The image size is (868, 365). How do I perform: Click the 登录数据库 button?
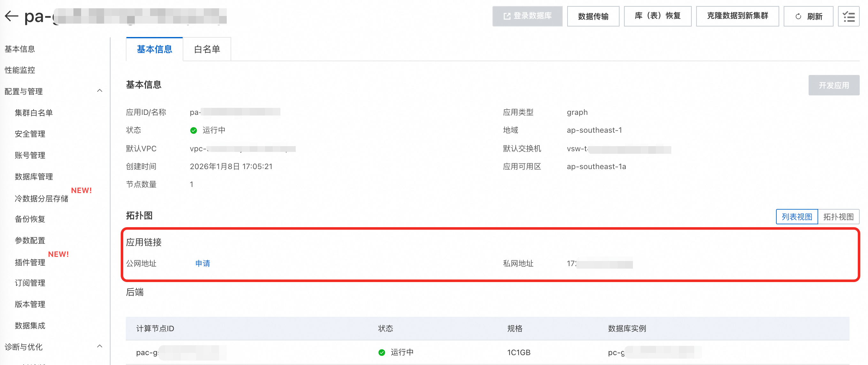click(527, 16)
